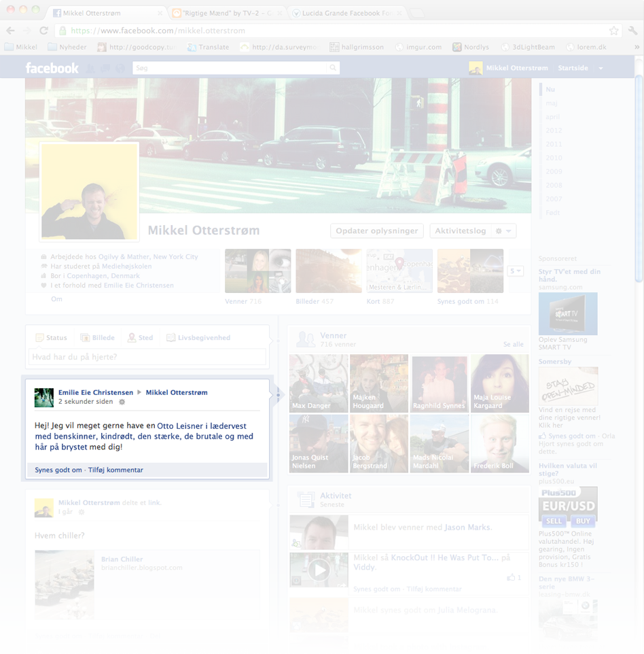
Task: Click Emilie Eie Christensen's post avatar
Action: pos(43,398)
